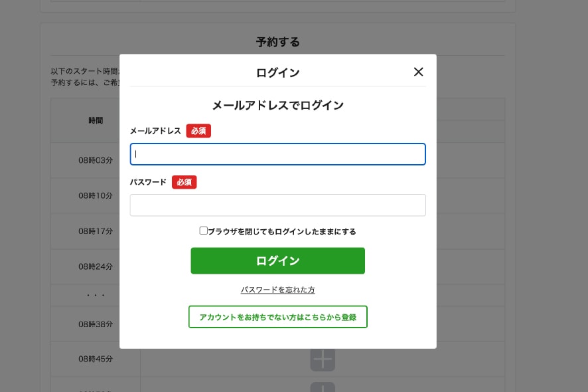
Task: Click the パスワード field label
Action: (148, 182)
